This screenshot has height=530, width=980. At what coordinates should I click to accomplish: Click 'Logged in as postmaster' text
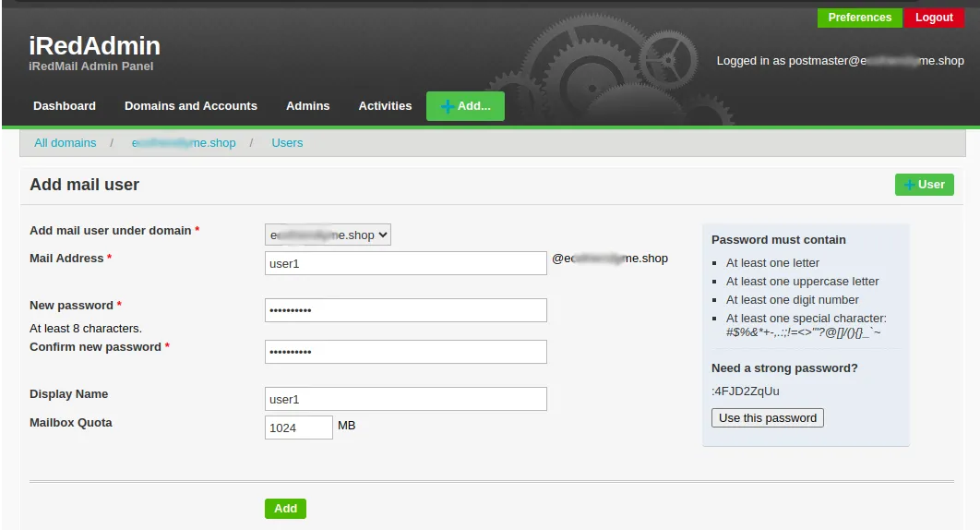(840, 61)
